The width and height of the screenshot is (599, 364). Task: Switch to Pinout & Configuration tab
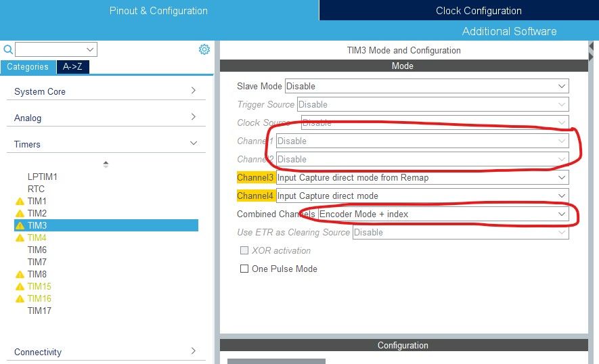(x=158, y=11)
